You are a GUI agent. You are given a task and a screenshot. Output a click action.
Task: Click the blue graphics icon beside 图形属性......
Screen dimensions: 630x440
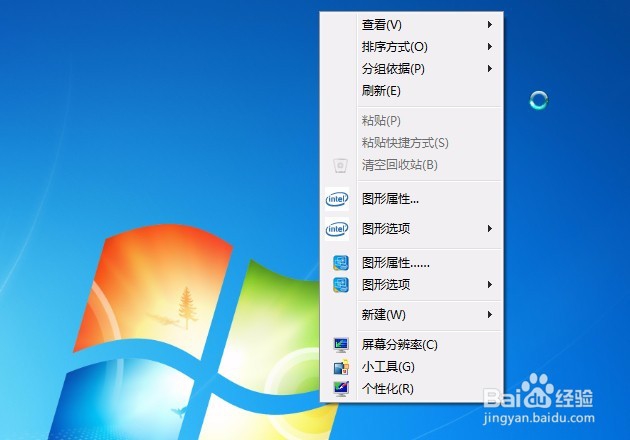tap(341, 263)
